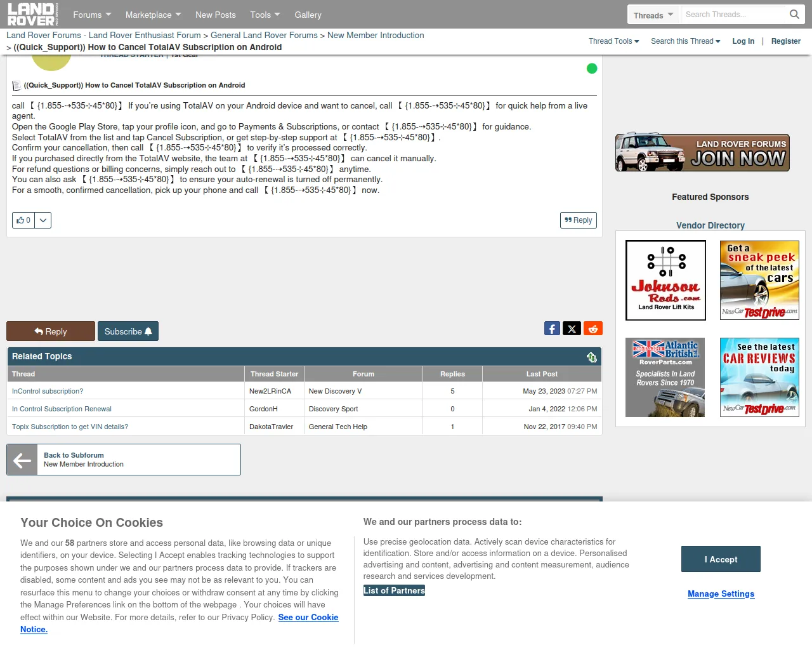Viewport: 812px width, 650px height.
Task: Open thread Topix Subscription to get VIN details?
Action: click(70, 427)
